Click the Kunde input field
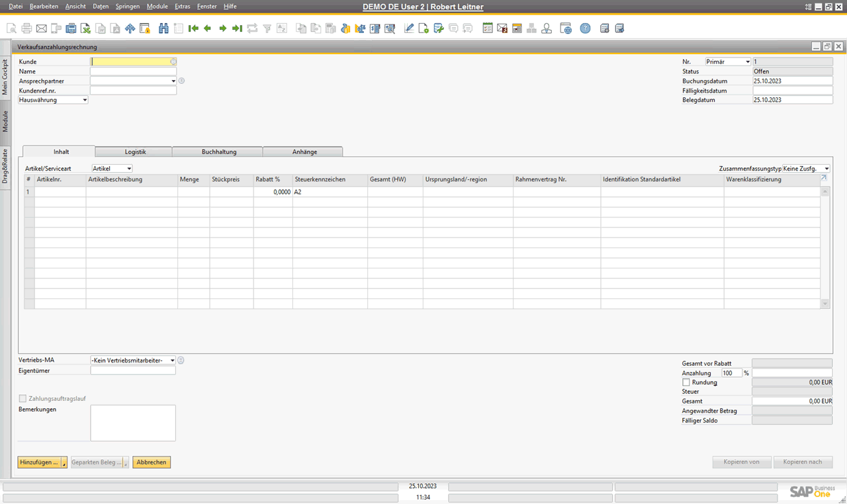Viewport: 847px width, 504px height. tap(130, 62)
